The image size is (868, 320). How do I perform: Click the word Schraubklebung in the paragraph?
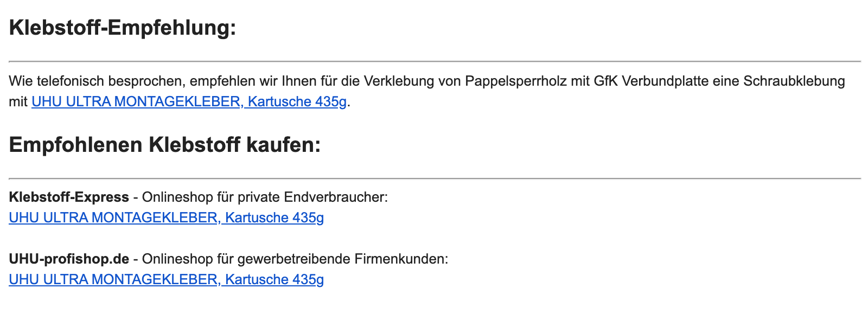(794, 81)
